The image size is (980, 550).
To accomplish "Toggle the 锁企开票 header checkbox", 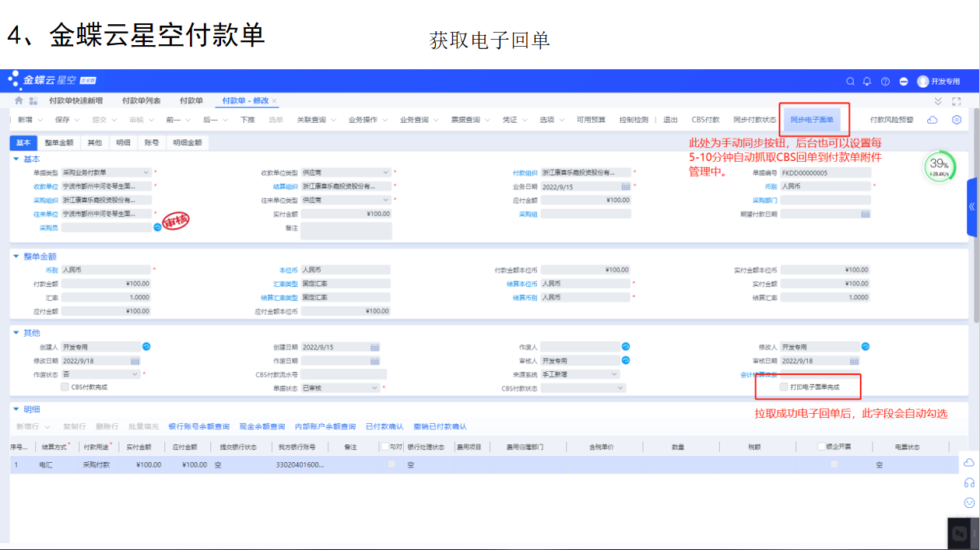I will point(822,447).
